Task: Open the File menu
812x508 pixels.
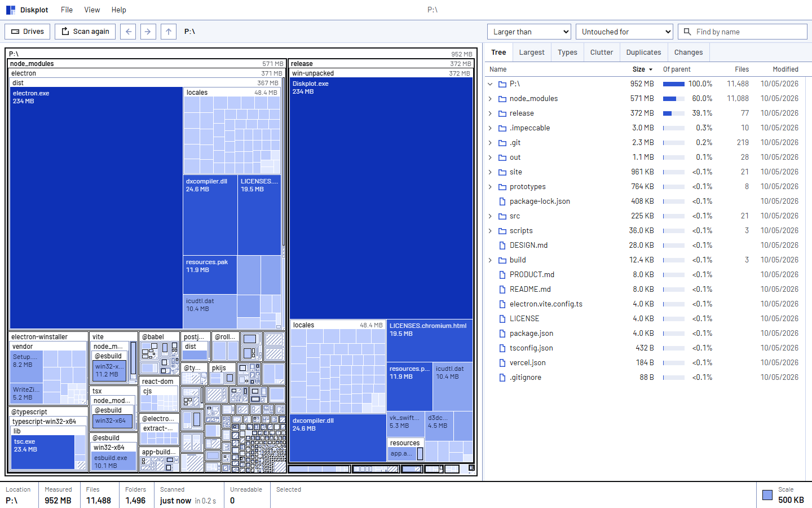Action: [x=67, y=10]
